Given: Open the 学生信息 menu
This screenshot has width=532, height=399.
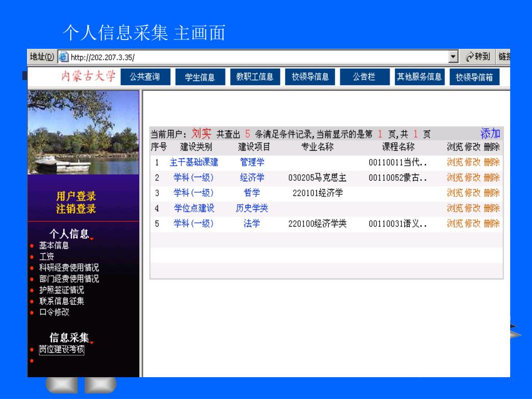Looking at the screenshot, I should [x=200, y=77].
